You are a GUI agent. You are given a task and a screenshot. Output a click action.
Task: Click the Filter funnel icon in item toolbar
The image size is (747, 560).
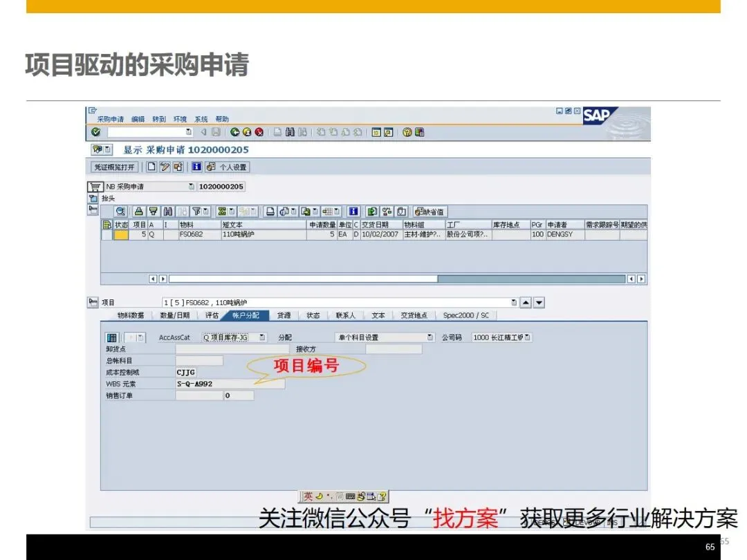196,212
